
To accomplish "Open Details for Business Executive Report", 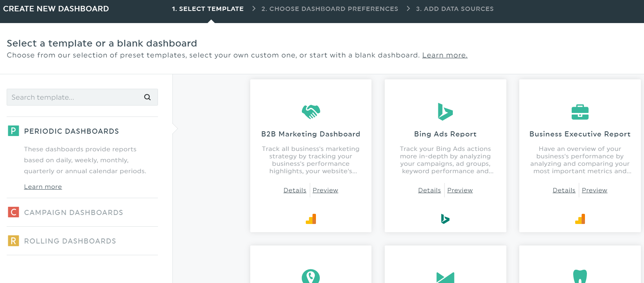I will pos(564,190).
